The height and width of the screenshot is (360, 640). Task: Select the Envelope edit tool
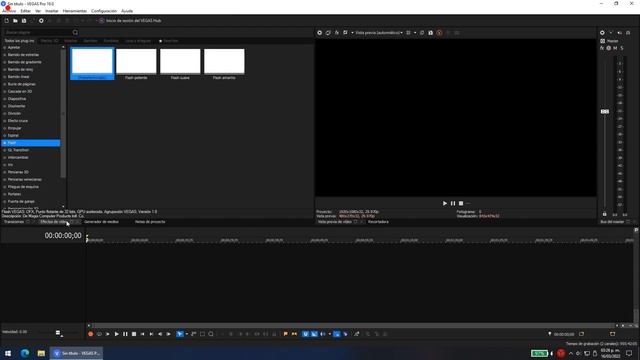tap(193, 334)
